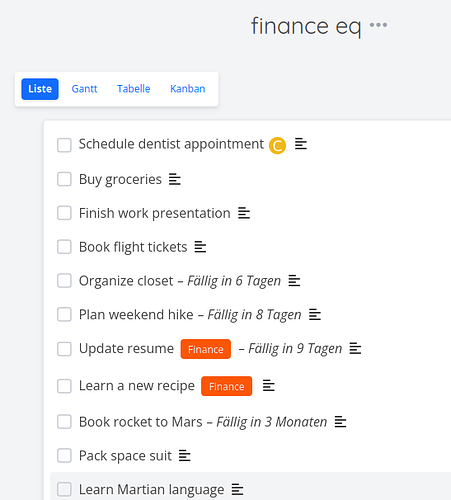Open the Learn a new recipe task
451x500 pixels.
pyautogui.click(x=137, y=386)
